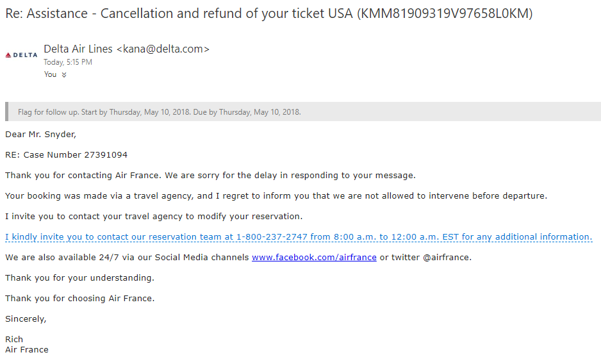Click the Air France signature line

click(x=27, y=350)
